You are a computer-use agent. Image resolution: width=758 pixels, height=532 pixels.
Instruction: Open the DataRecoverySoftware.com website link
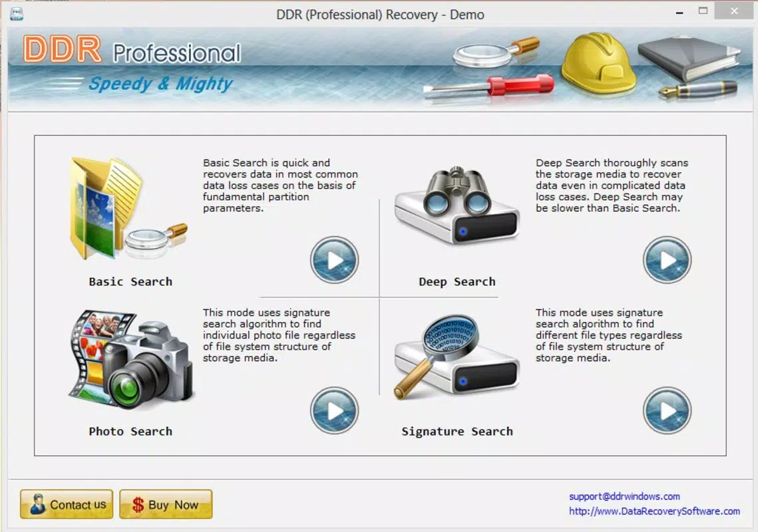point(655,511)
